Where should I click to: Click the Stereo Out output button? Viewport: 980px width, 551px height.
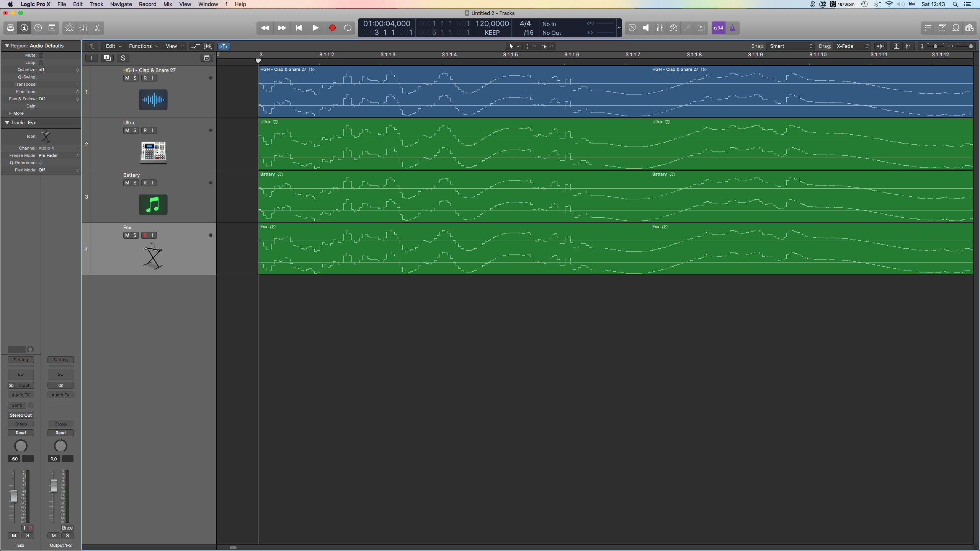[21, 415]
